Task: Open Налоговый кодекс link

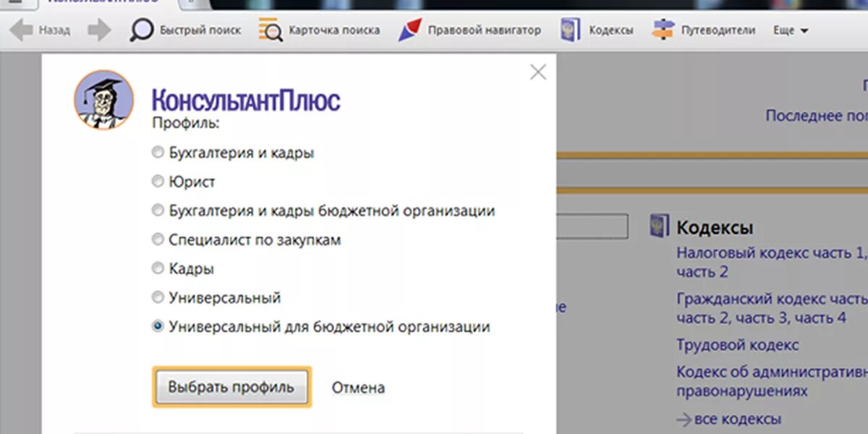Action: [x=772, y=263]
